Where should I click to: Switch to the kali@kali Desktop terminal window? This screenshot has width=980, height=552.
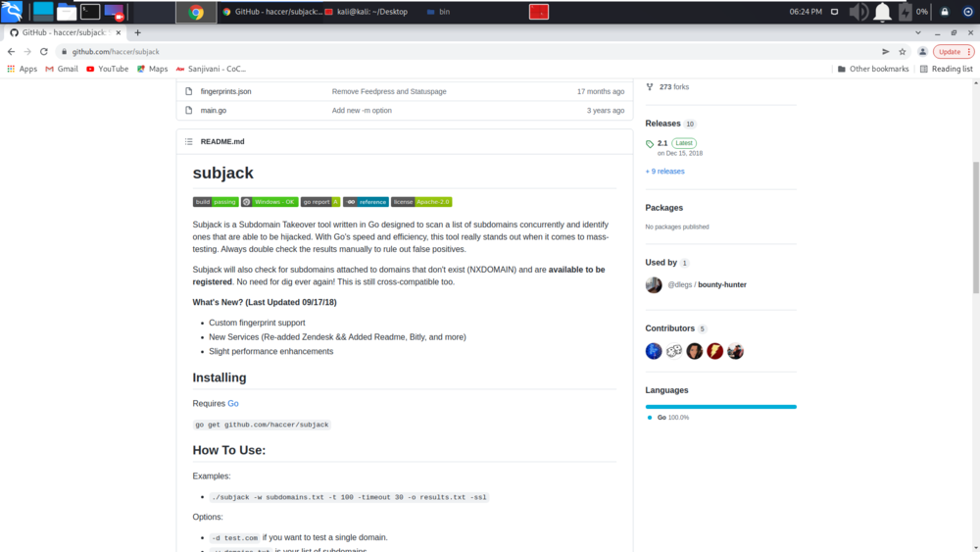[367, 11]
